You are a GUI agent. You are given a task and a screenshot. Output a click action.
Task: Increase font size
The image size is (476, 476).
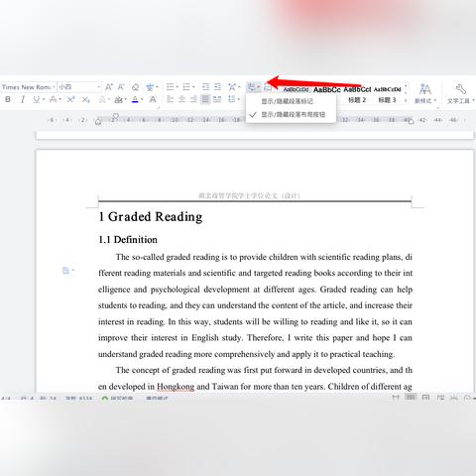(x=109, y=87)
